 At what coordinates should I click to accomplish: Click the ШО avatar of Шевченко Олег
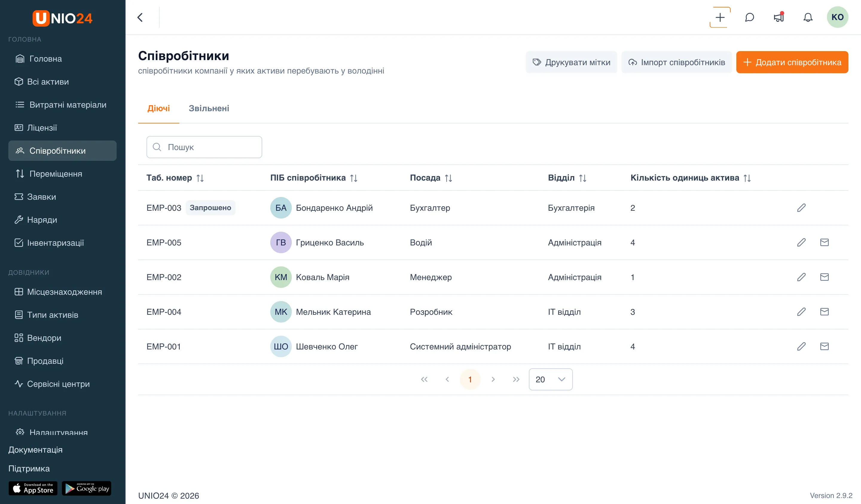click(280, 346)
